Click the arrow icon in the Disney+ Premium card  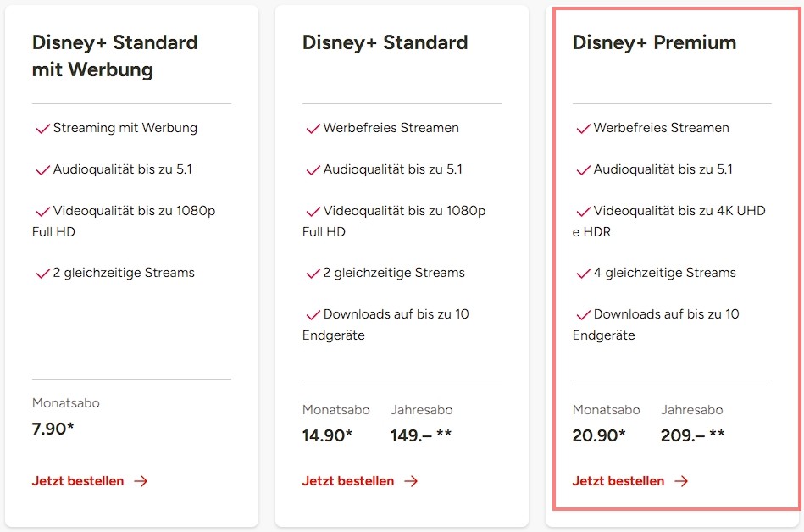click(681, 481)
